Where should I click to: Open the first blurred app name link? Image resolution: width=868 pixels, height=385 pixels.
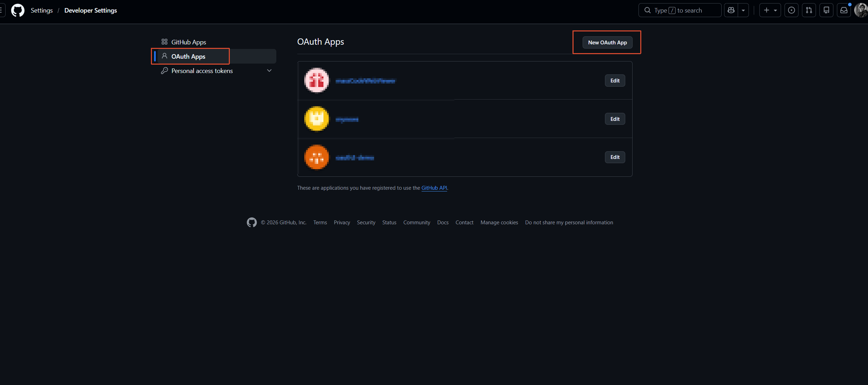365,81
